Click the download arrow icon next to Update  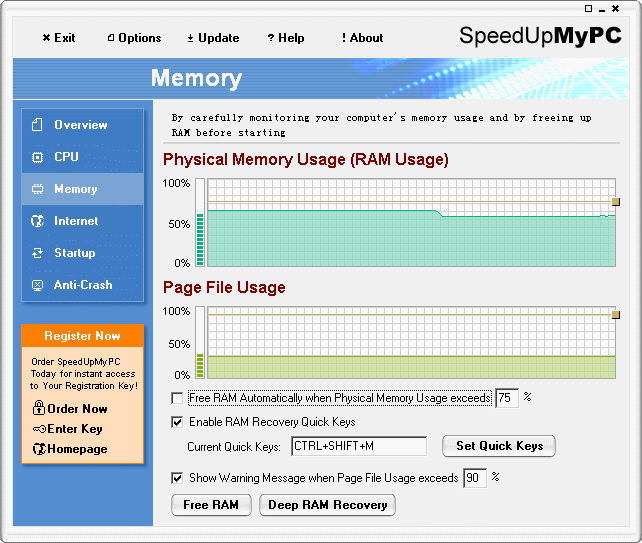point(190,38)
